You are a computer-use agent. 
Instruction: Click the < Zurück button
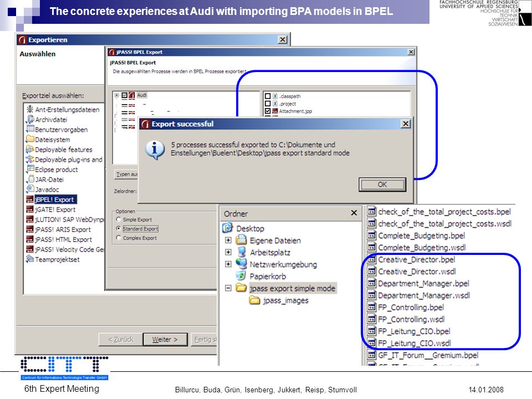click(120, 339)
